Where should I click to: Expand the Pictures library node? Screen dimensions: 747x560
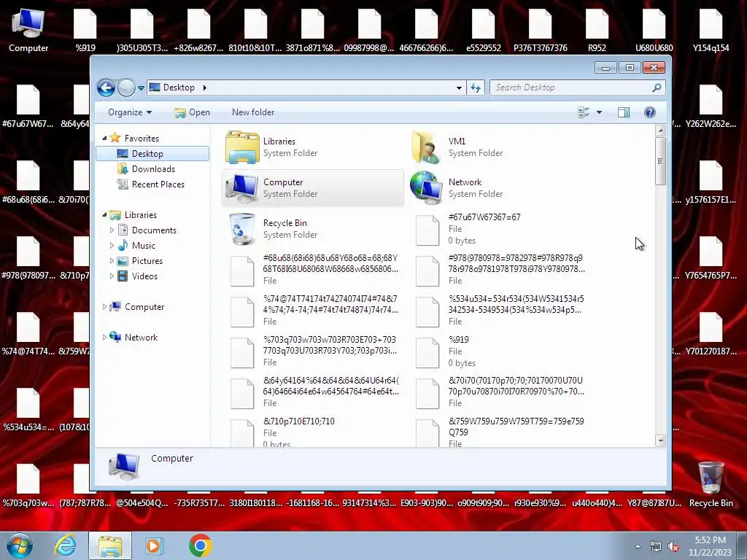(x=112, y=261)
